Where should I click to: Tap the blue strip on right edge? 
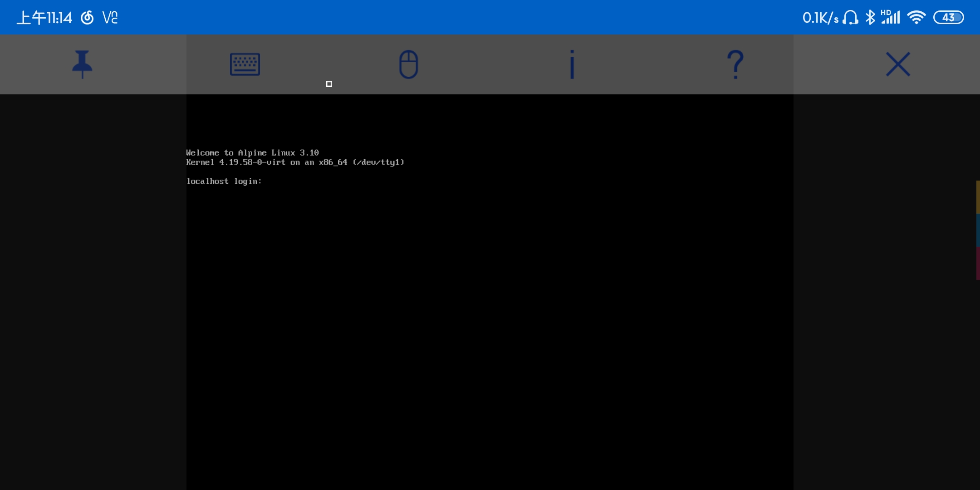[978, 230]
